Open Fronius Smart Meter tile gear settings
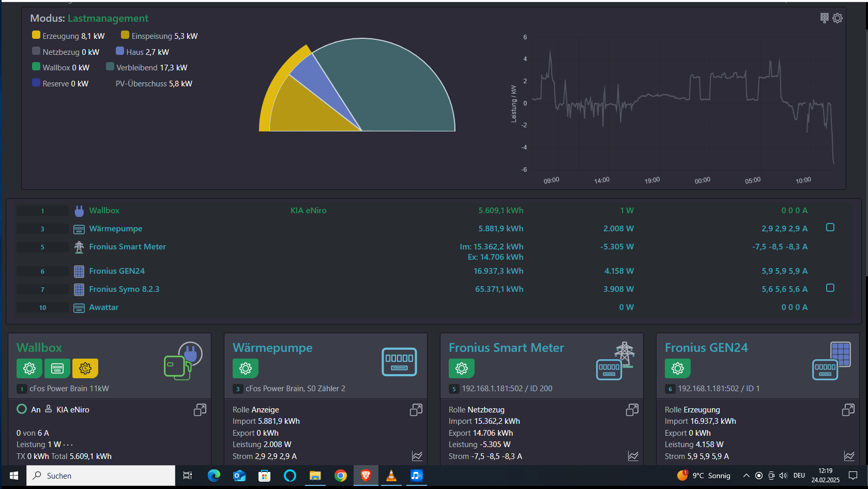Image resolution: width=868 pixels, height=489 pixels. 462,368
